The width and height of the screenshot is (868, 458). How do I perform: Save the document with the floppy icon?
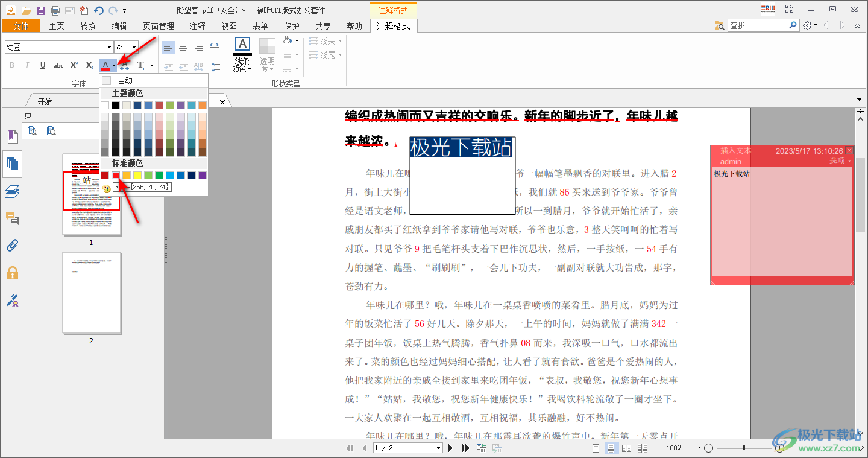[40, 10]
